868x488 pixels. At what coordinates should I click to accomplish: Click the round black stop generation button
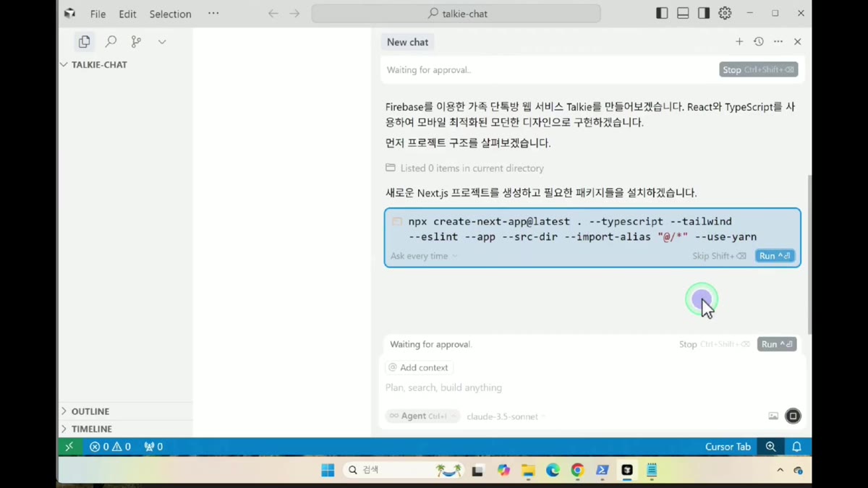[x=793, y=416]
